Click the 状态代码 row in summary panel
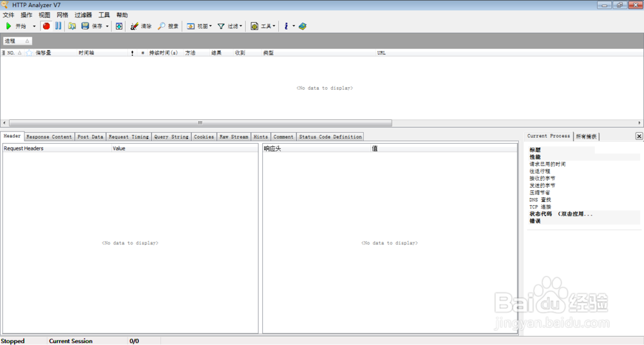Viewport: 644px width, 345px height. tap(583, 214)
